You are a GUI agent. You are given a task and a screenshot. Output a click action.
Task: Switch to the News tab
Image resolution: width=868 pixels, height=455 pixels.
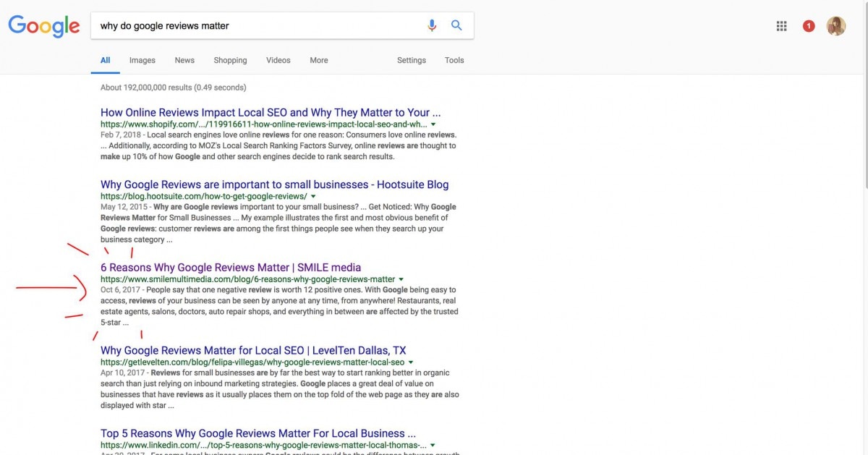pos(184,60)
